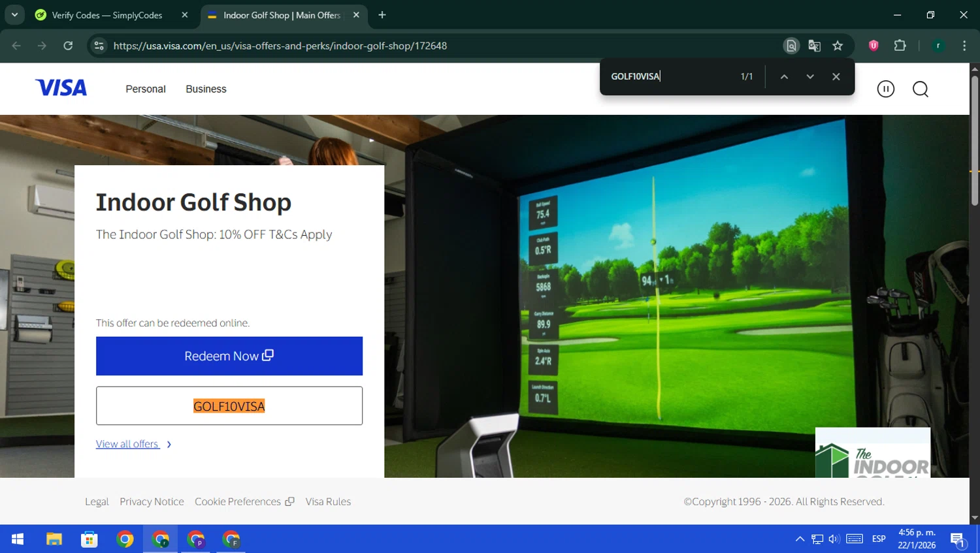The height and width of the screenshot is (553, 980).
Task: Click the scrollbar up arrow
Action: 975,68
